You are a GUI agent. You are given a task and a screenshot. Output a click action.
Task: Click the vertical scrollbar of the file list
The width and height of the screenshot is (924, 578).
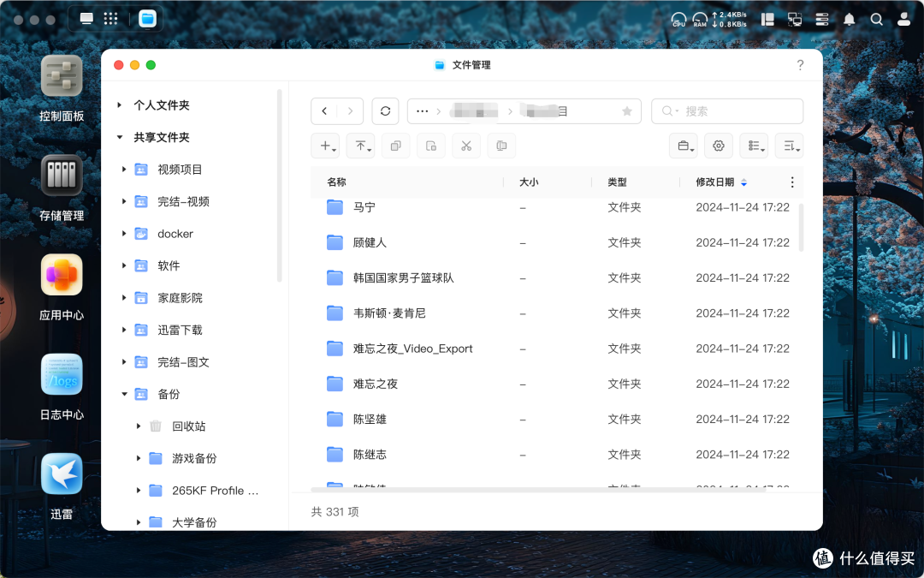pyautogui.click(x=801, y=227)
